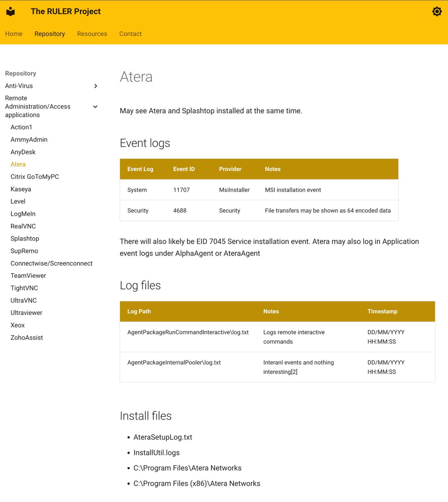
Task: Click the Event logs heading
Action: (145, 143)
